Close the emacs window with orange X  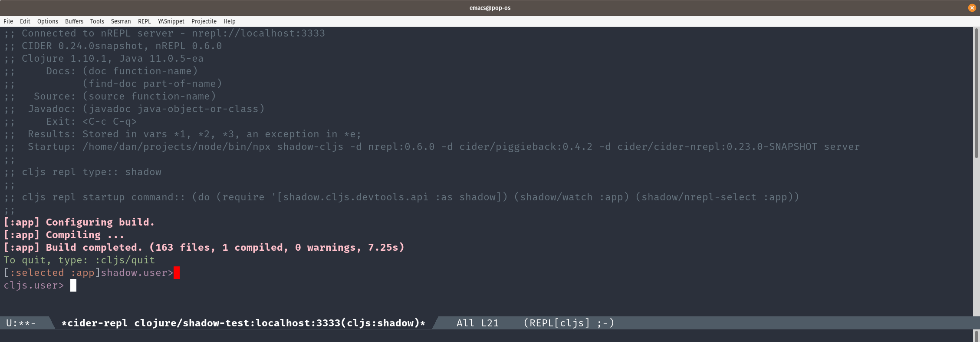pyautogui.click(x=972, y=8)
